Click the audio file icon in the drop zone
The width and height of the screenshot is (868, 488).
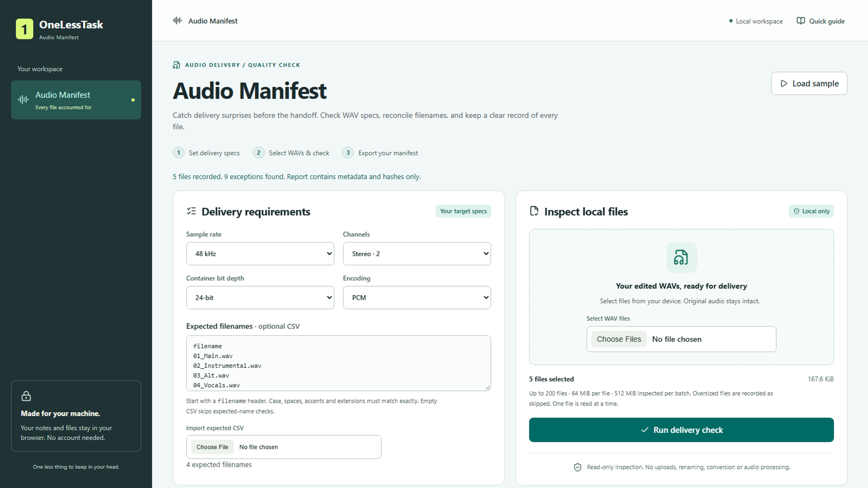(681, 257)
